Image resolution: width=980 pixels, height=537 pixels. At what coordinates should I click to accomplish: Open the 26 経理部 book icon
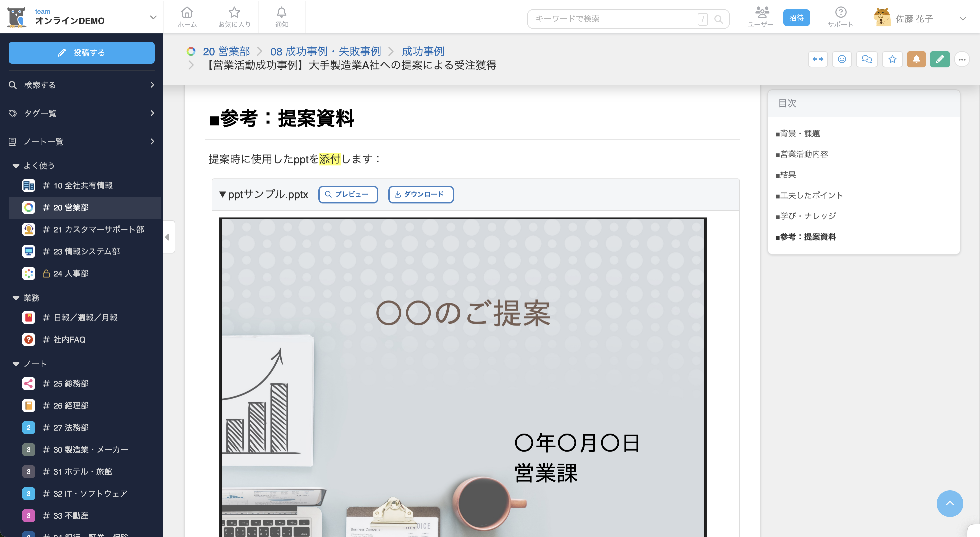point(29,406)
